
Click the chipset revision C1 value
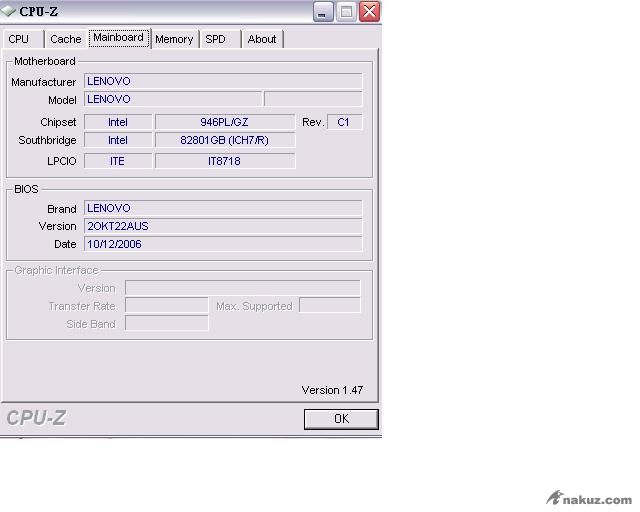click(344, 122)
